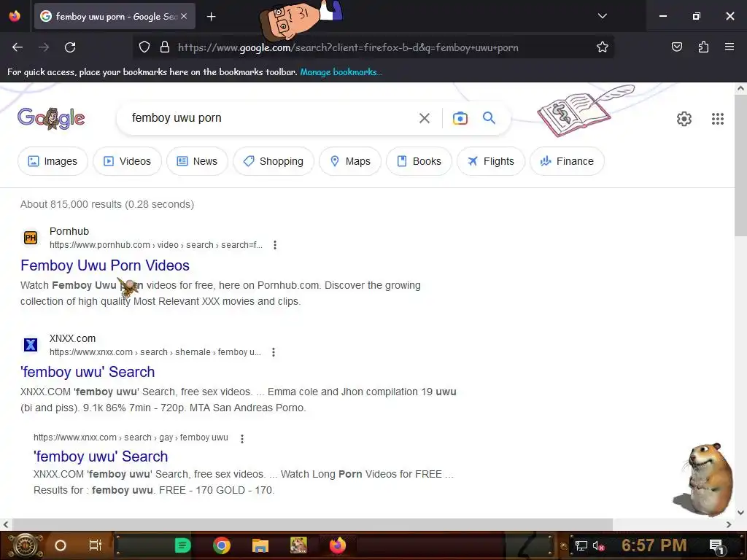Switch to the Videos filter

pos(127,161)
